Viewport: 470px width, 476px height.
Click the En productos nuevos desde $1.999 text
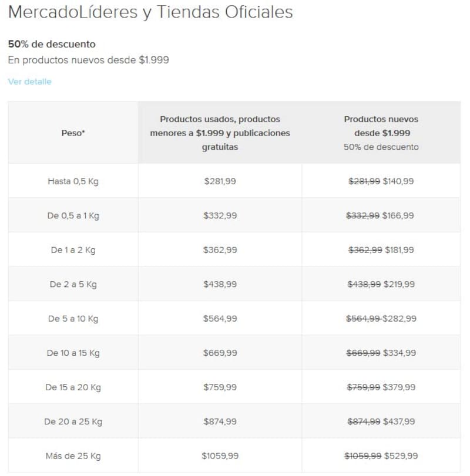[88, 60]
